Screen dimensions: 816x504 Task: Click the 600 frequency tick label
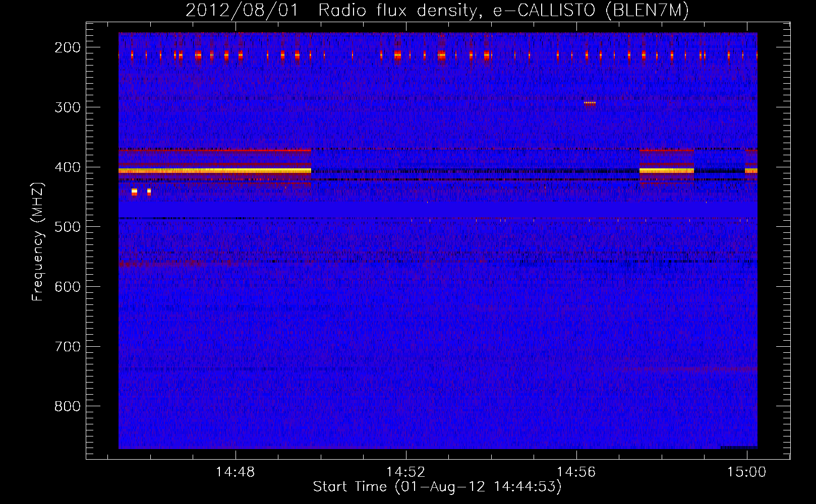tap(68, 287)
